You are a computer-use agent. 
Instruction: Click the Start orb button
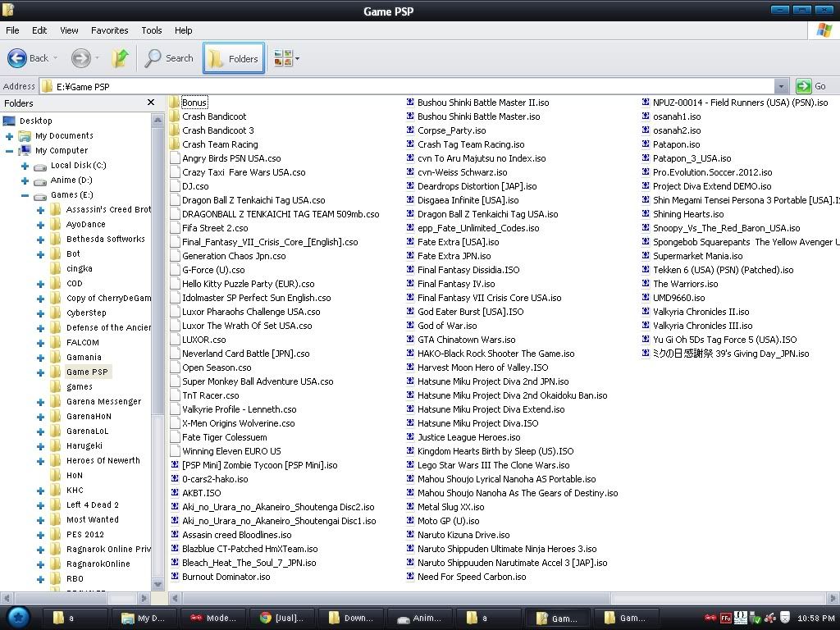pos(18,618)
